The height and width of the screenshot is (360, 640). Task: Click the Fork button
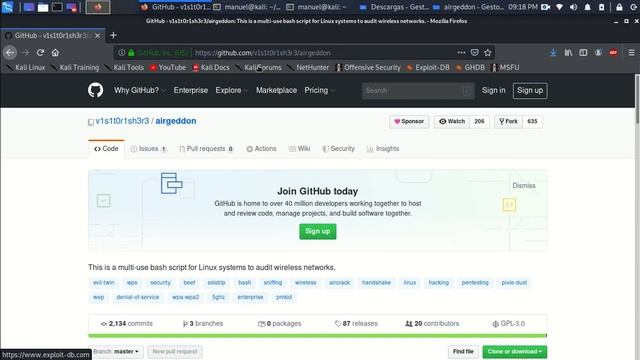[x=508, y=121]
